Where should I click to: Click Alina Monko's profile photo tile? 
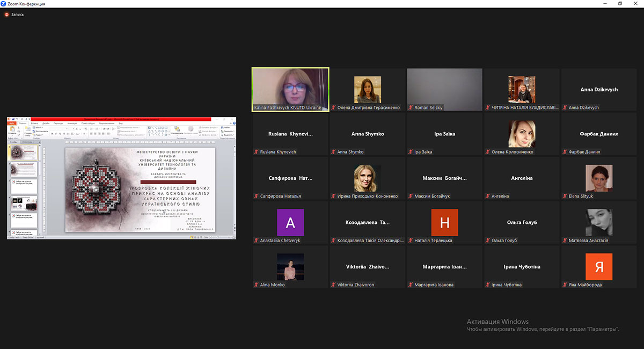click(290, 267)
